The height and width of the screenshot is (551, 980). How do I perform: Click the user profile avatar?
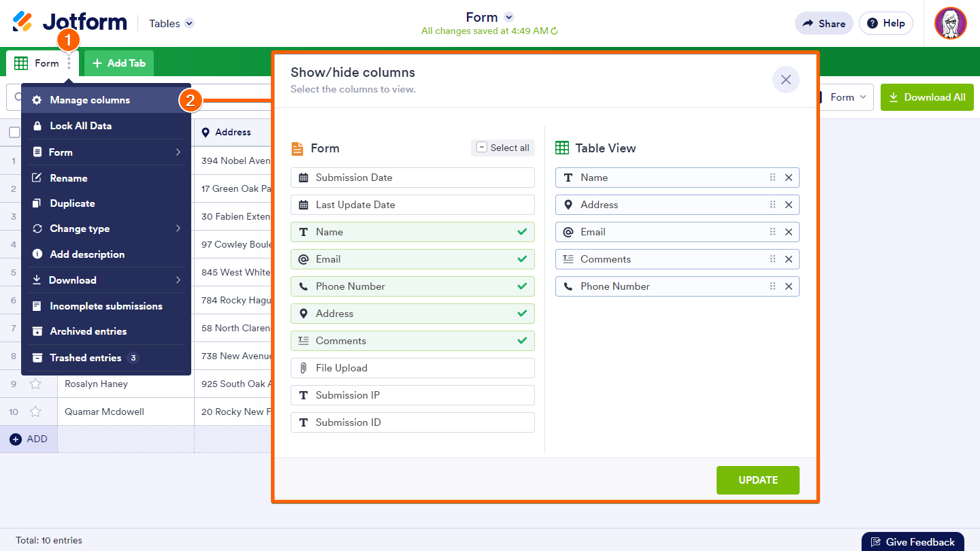[x=950, y=24]
